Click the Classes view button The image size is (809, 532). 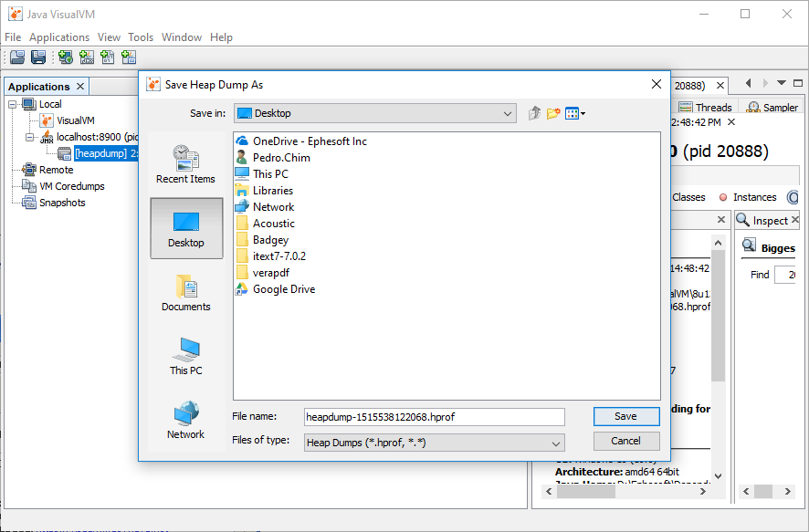pos(688,197)
